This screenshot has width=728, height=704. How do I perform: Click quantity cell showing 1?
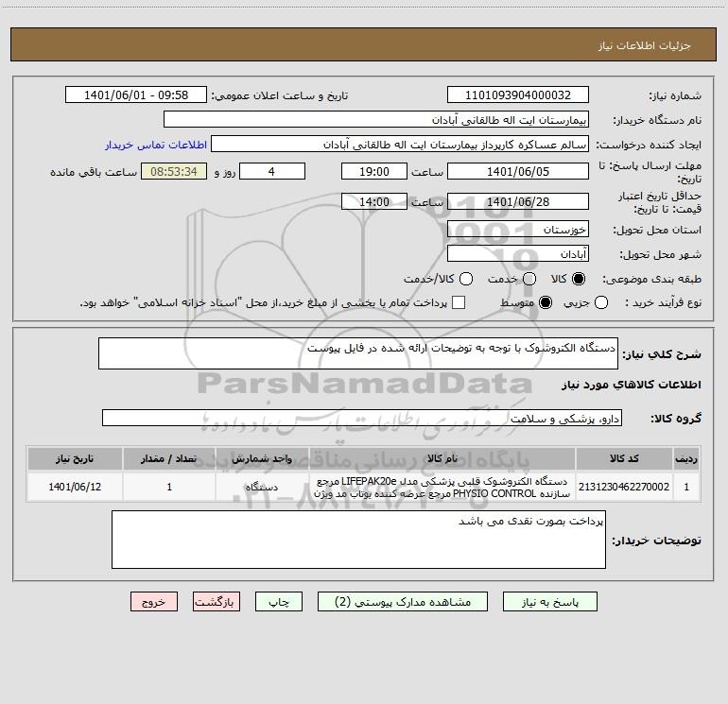click(x=169, y=487)
